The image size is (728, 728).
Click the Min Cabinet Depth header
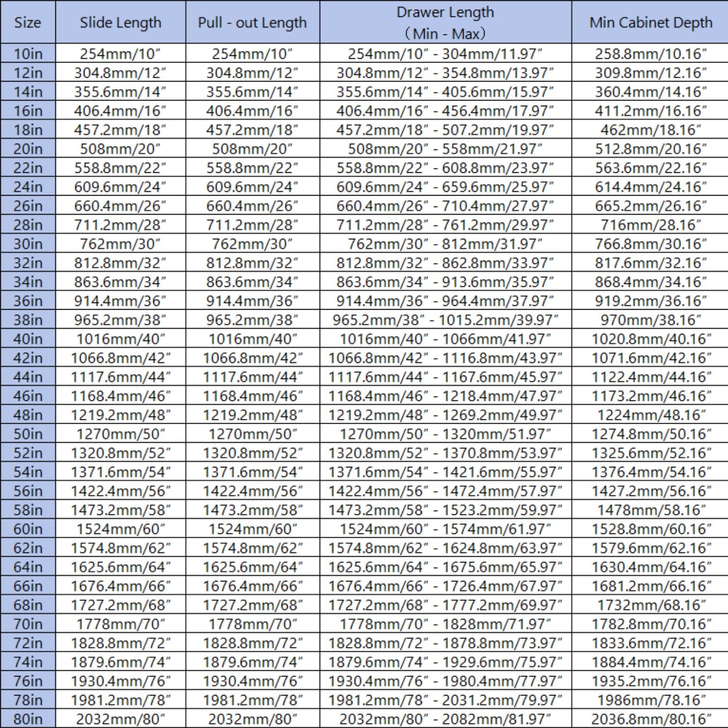pos(650,22)
